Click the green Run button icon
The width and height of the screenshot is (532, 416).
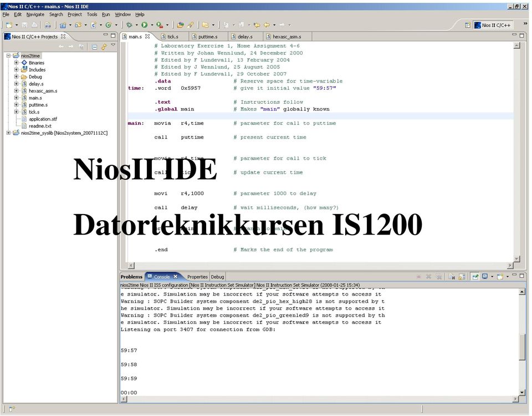[145, 25]
